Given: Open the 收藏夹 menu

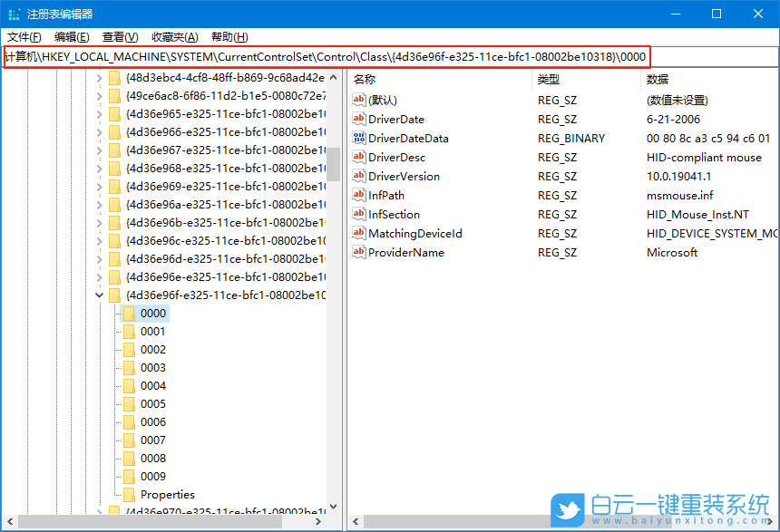Looking at the screenshot, I should click(x=173, y=36).
